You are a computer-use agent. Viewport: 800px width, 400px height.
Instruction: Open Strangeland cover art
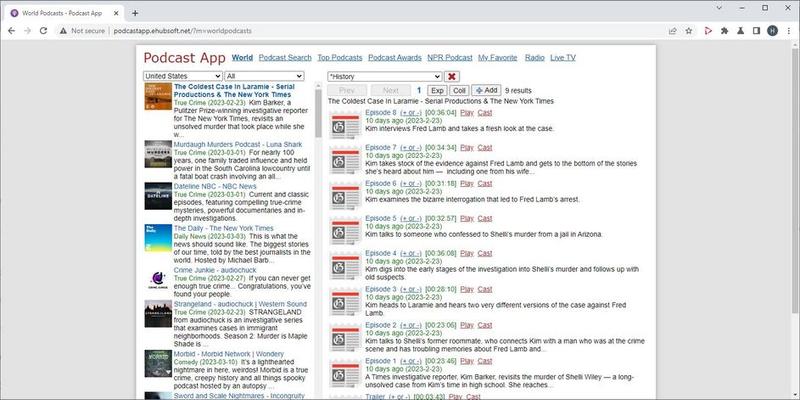click(x=158, y=314)
